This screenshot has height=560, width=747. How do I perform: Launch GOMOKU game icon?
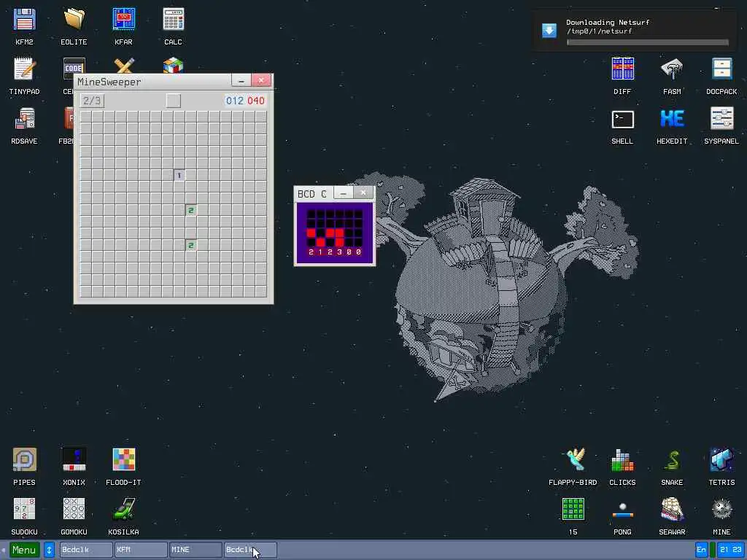click(74, 516)
